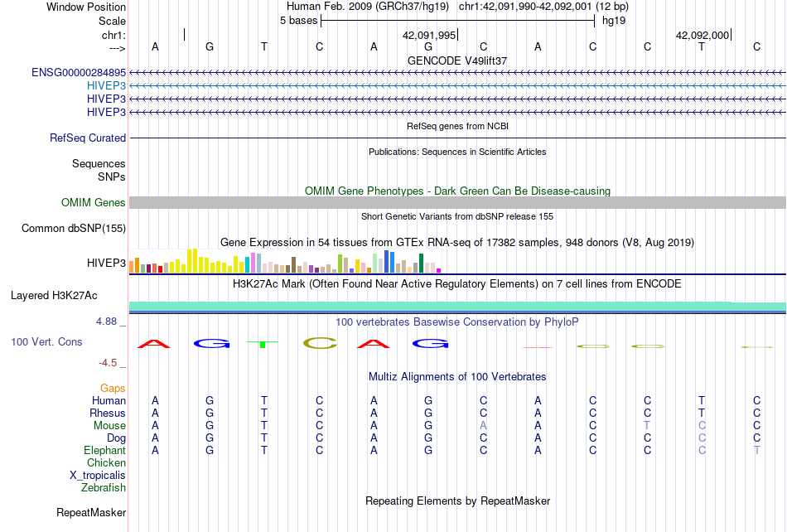
Task: Select the Scale label on the left
Action: point(112,21)
